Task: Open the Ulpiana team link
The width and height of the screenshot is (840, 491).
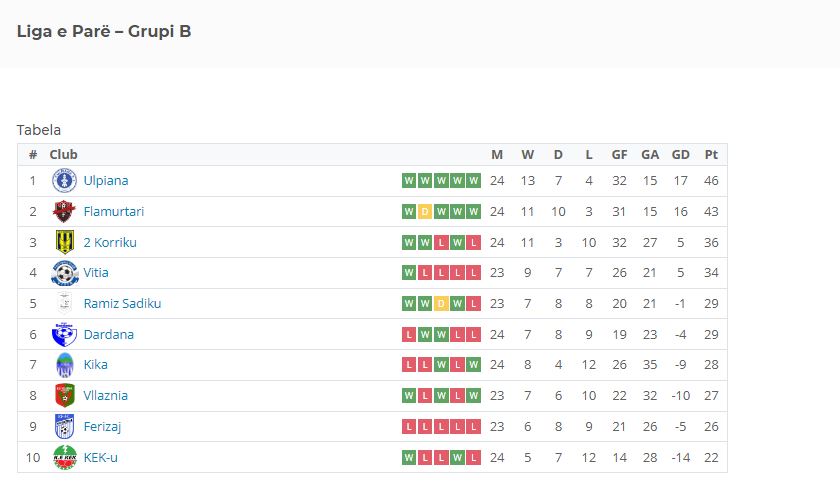Action: 106,180
